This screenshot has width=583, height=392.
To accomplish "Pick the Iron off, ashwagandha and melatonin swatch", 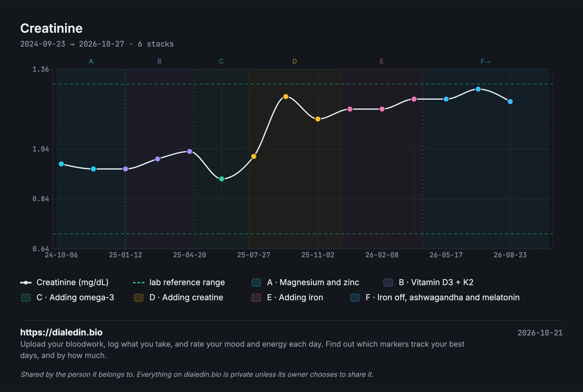I will (x=355, y=298).
